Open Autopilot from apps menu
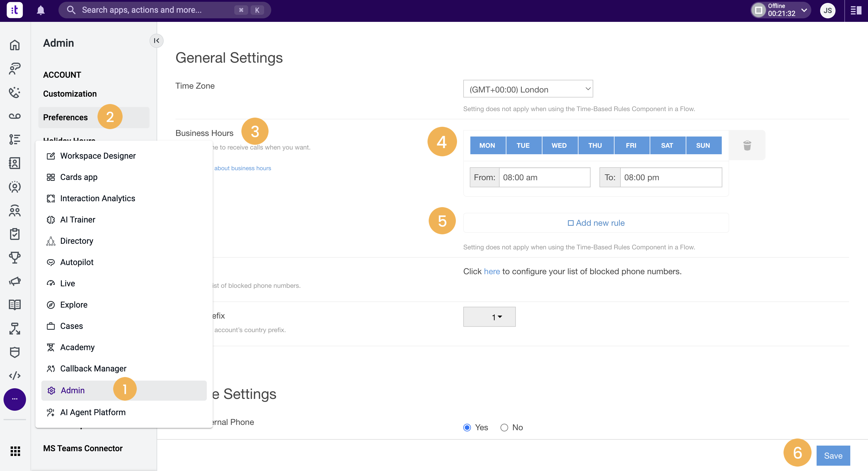The width and height of the screenshot is (868, 471). point(124,262)
